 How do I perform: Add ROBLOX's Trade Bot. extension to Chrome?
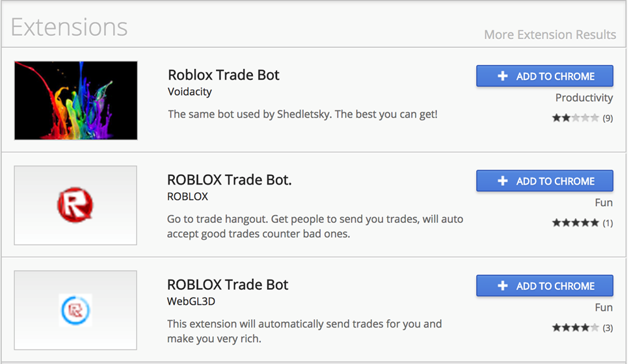544,181
